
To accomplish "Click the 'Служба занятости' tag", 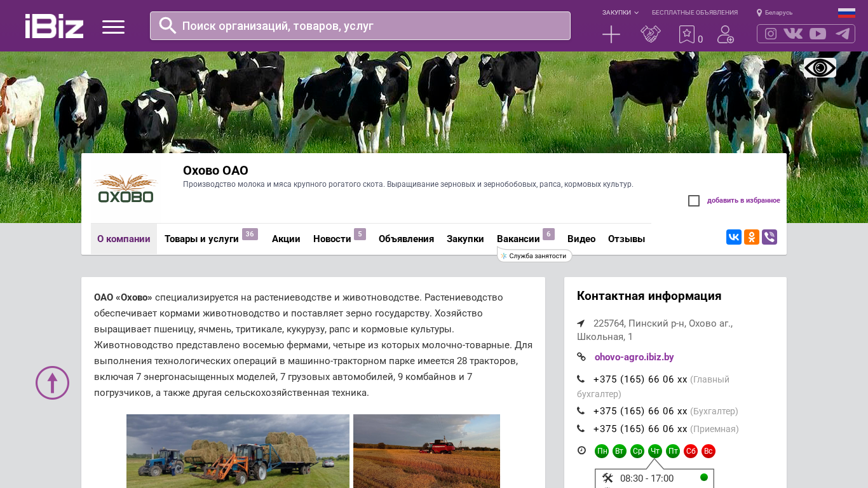I will point(535,255).
